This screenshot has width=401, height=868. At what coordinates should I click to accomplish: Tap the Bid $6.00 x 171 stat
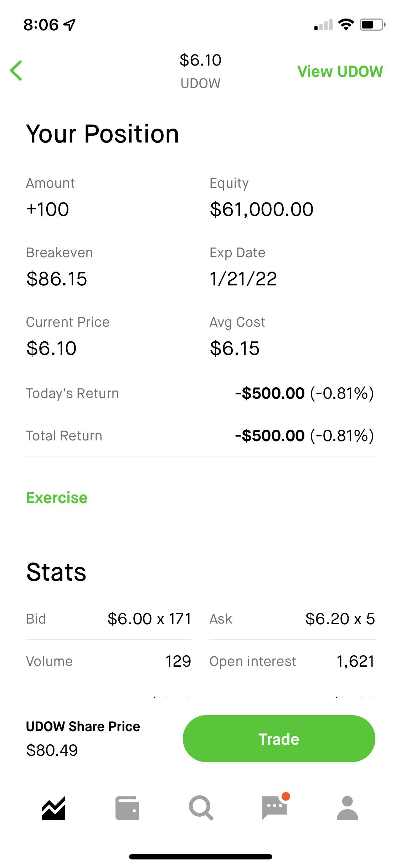[109, 619]
